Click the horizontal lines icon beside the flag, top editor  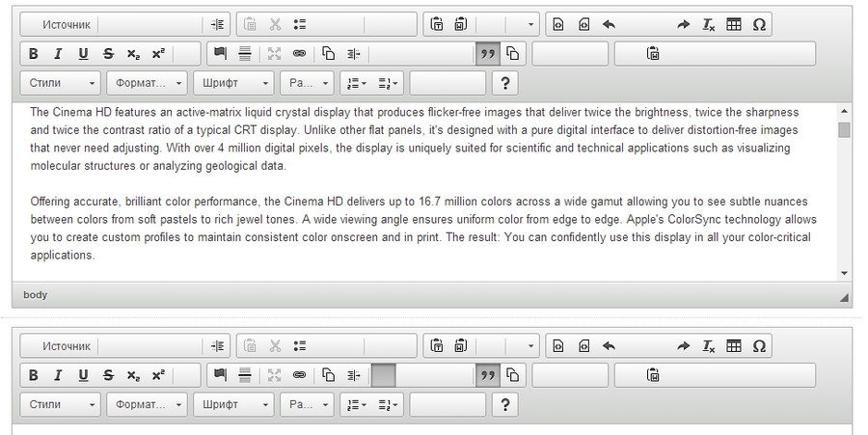click(x=245, y=53)
